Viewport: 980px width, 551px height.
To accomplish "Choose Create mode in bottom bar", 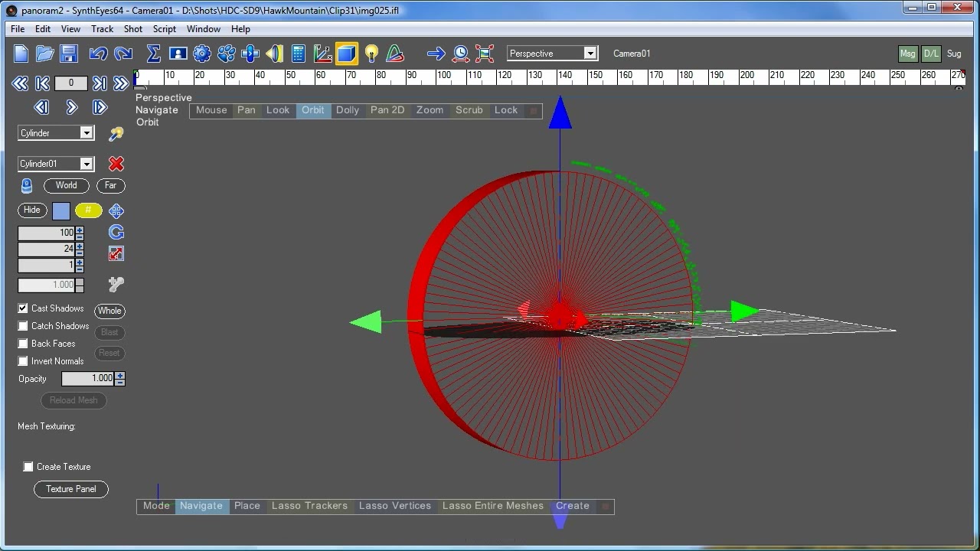I will tap(573, 506).
